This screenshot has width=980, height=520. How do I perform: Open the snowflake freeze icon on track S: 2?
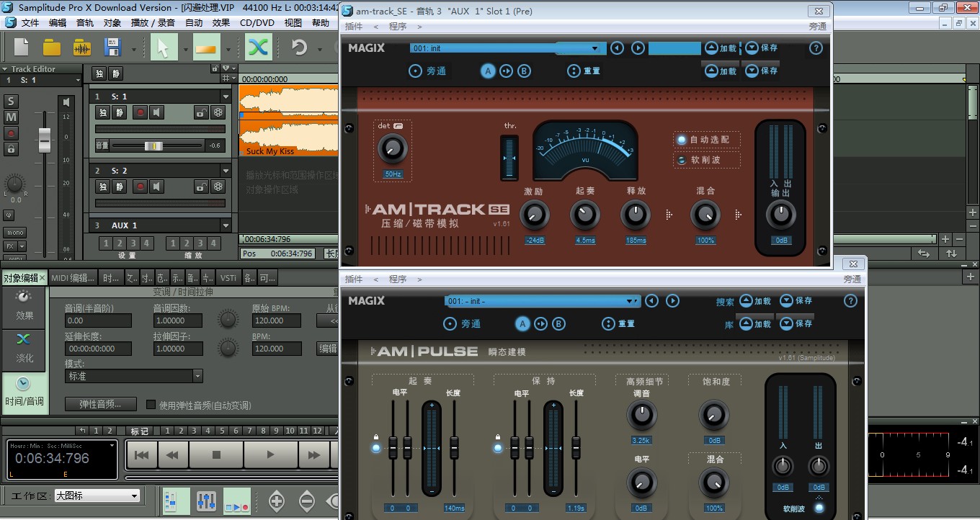[218, 187]
